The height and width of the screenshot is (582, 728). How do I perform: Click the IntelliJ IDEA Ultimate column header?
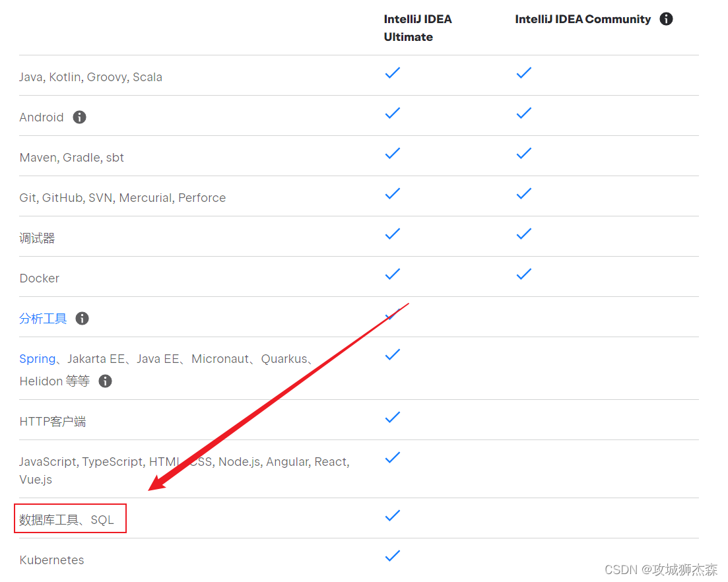click(x=418, y=28)
